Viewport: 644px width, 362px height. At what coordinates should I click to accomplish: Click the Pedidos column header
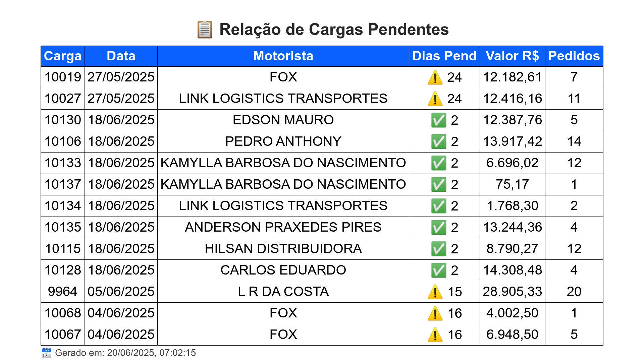[574, 56]
